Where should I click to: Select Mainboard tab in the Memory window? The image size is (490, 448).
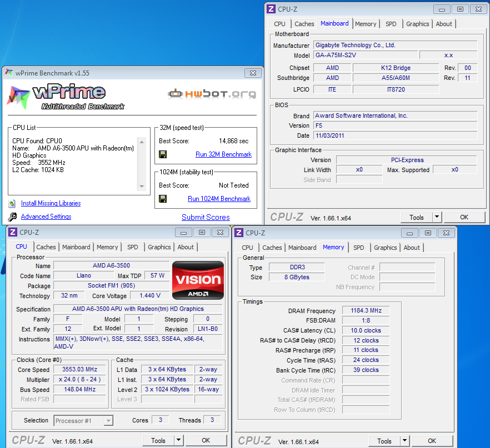tap(302, 247)
